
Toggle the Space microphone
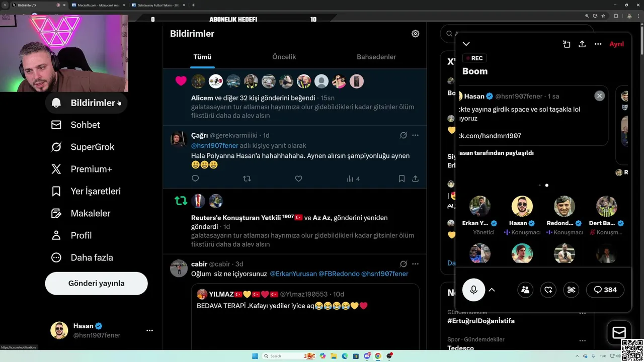473,290
